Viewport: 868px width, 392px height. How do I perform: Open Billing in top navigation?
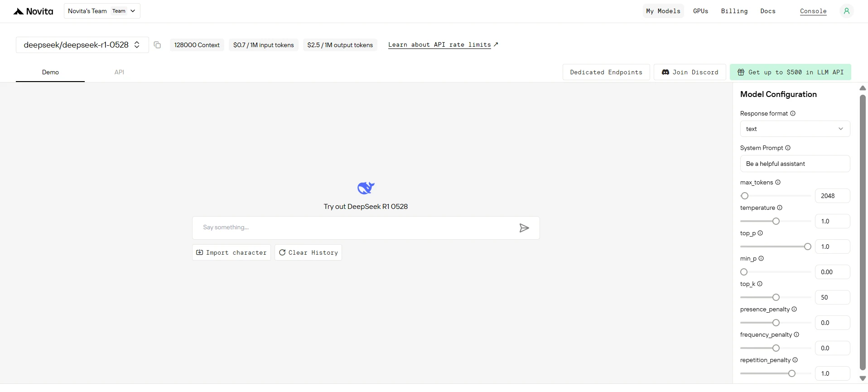coord(734,11)
